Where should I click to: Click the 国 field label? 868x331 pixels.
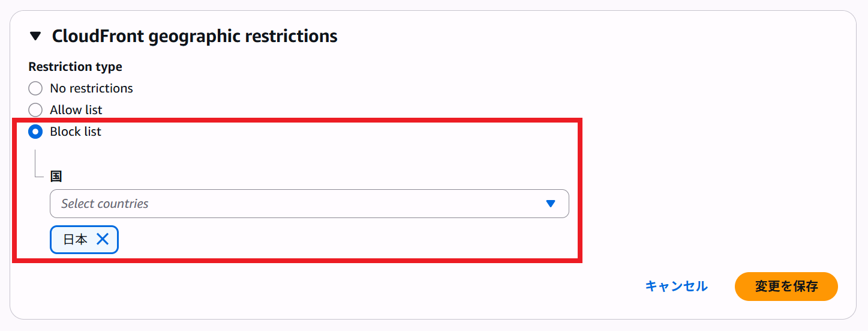click(x=56, y=176)
